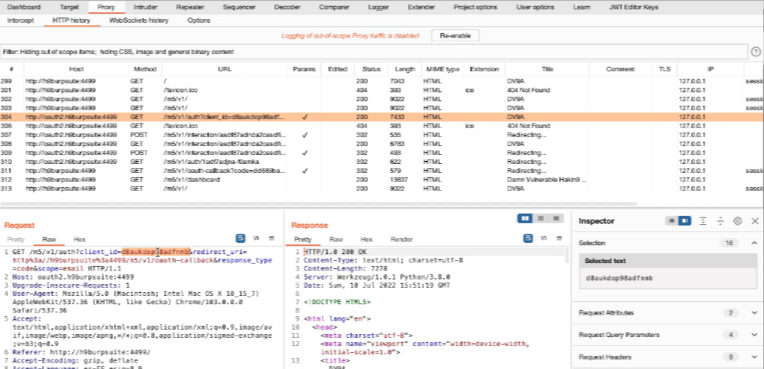Sort history by Status column
Viewport: 764px width, 369px height.
click(371, 69)
